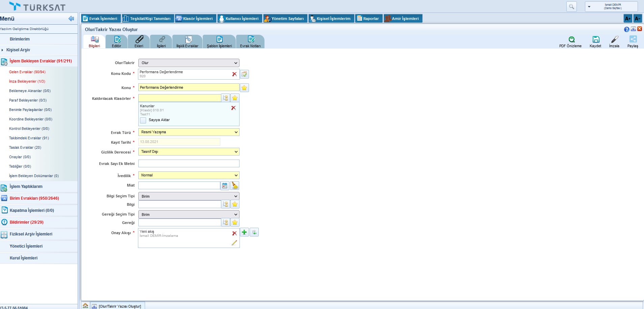644x309 pixels.
Task: Click the green plus icon for Onay Akışı
Action: tap(244, 232)
